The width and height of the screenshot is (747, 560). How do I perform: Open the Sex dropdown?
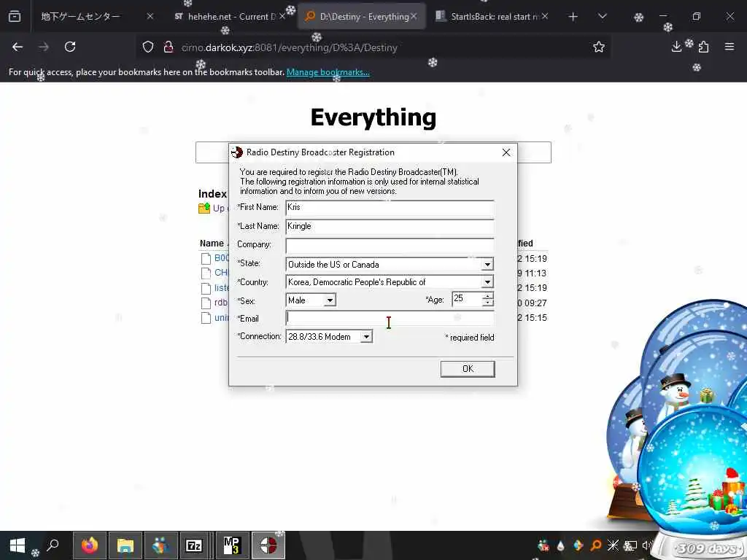click(x=330, y=300)
